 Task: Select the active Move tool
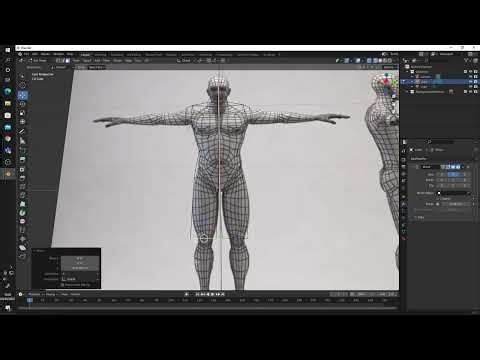[22, 95]
